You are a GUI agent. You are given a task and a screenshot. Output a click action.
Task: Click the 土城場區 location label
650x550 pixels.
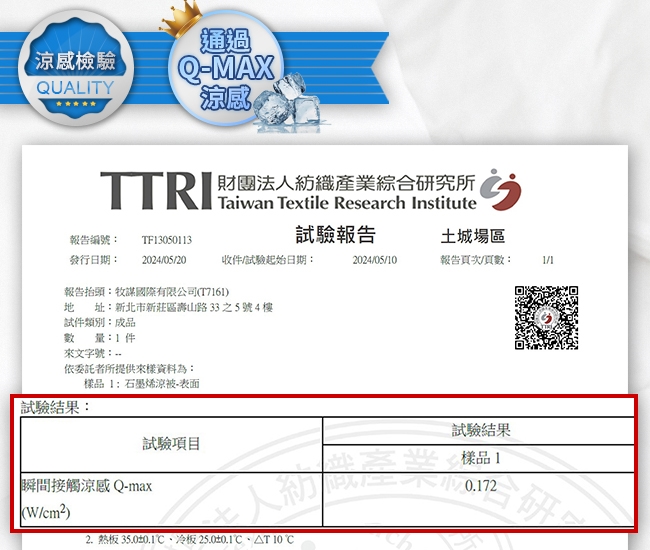pos(473,237)
